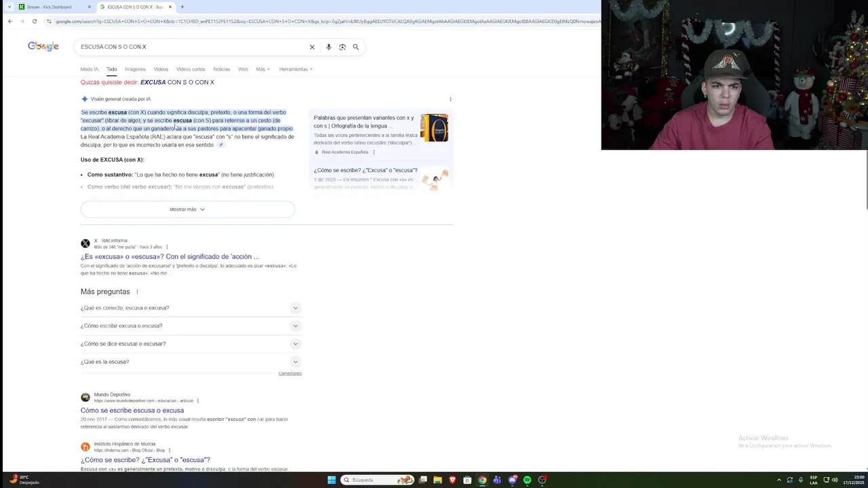Open a new browser tab with plus
The width and height of the screenshot is (868, 488).
point(182,7)
